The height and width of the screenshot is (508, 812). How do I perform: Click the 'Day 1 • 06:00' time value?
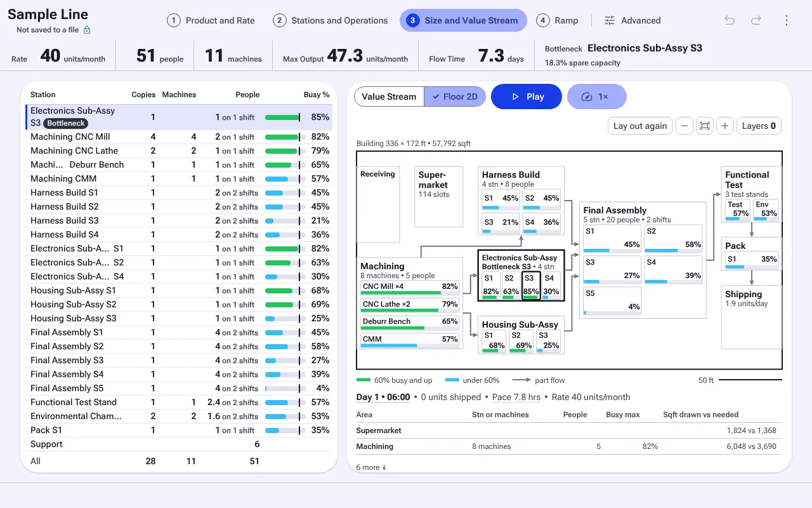coord(383,397)
